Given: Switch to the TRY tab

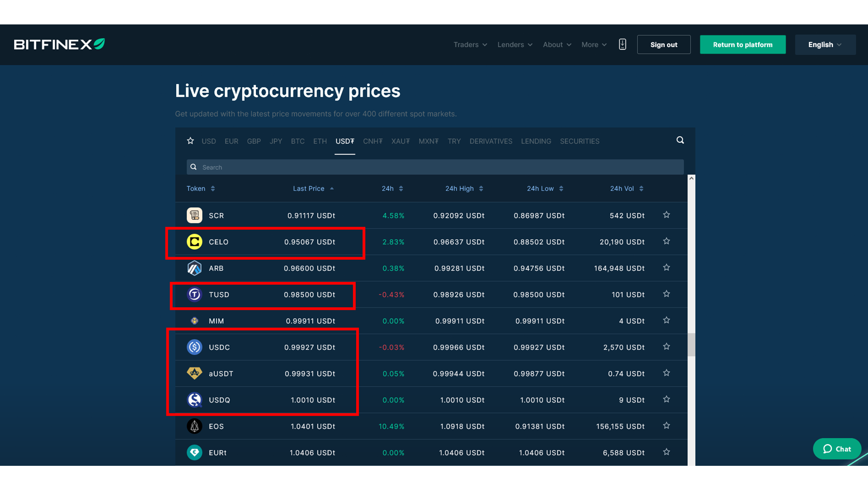Looking at the screenshot, I should click(454, 141).
